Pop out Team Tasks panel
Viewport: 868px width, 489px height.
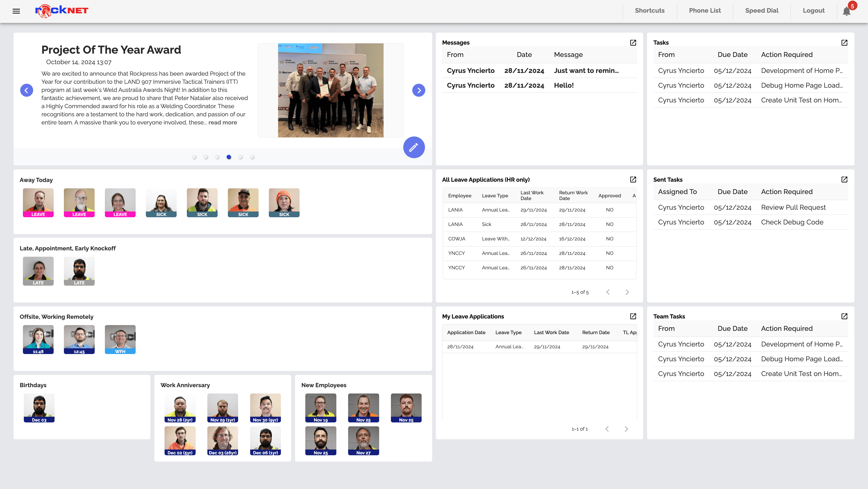coord(844,316)
